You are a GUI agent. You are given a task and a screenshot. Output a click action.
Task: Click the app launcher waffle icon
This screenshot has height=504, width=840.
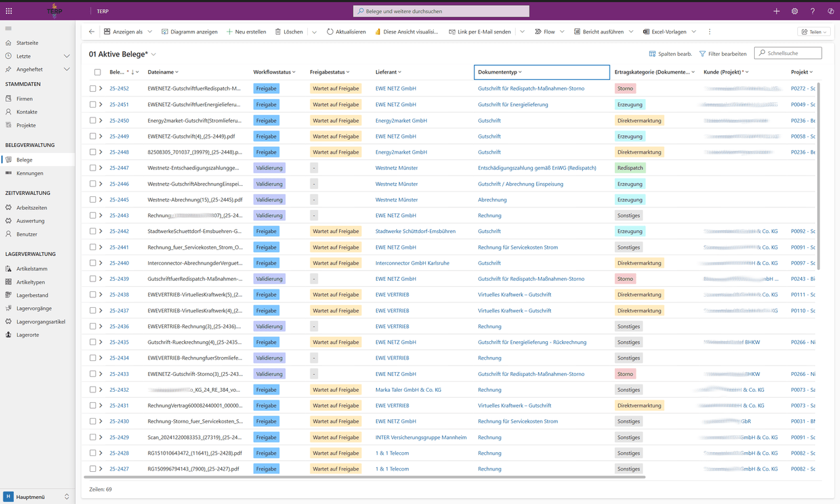point(9,11)
